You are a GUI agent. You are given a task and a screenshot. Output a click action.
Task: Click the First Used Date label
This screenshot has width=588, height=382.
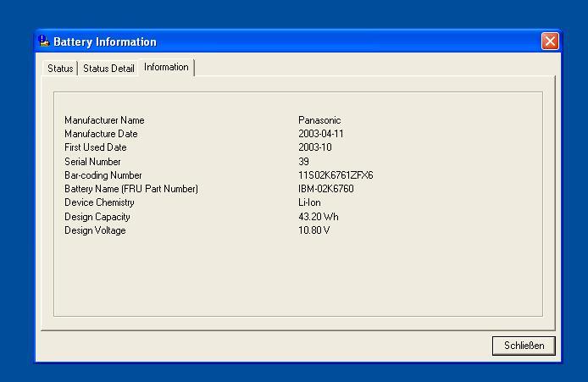[95, 147]
